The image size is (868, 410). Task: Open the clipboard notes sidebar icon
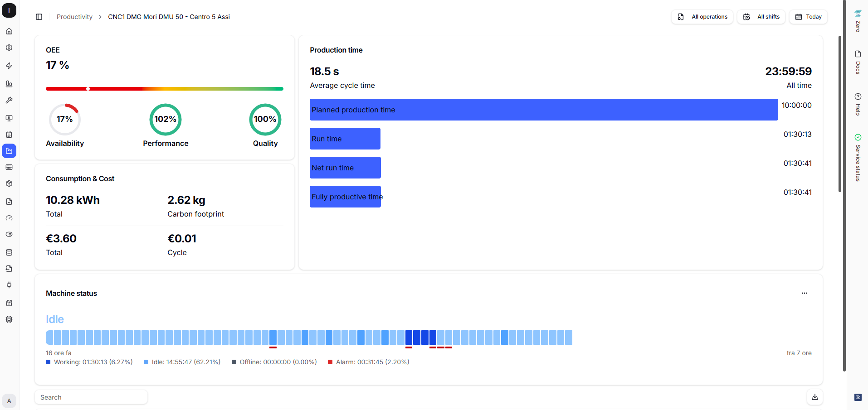pos(9,135)
